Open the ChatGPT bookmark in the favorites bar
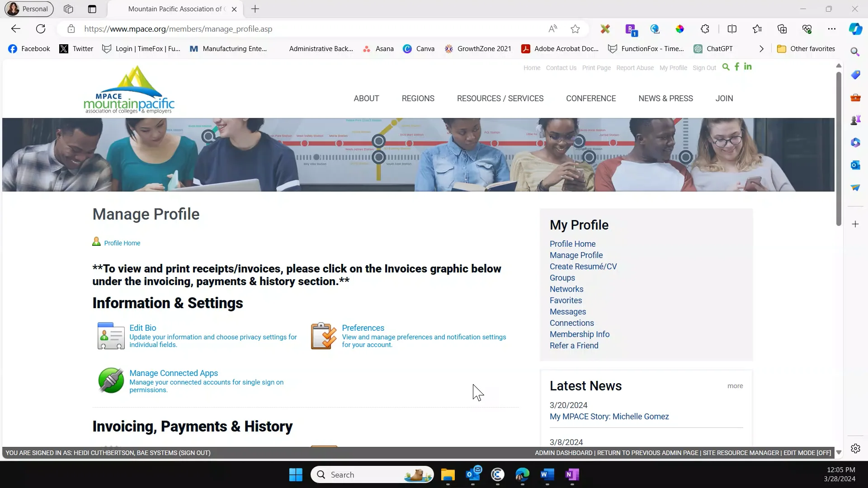The width and height of the screenshot is (868, 488). [x=713, y=49]
